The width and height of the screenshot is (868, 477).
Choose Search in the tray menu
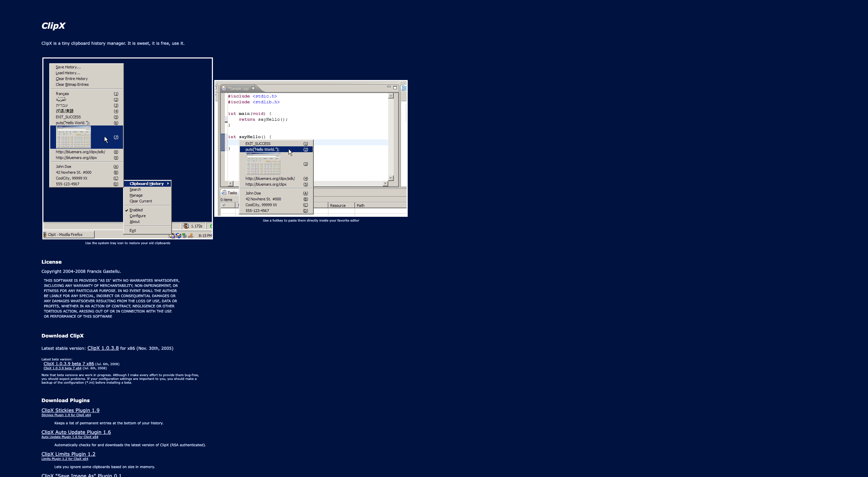coord(147,189)
